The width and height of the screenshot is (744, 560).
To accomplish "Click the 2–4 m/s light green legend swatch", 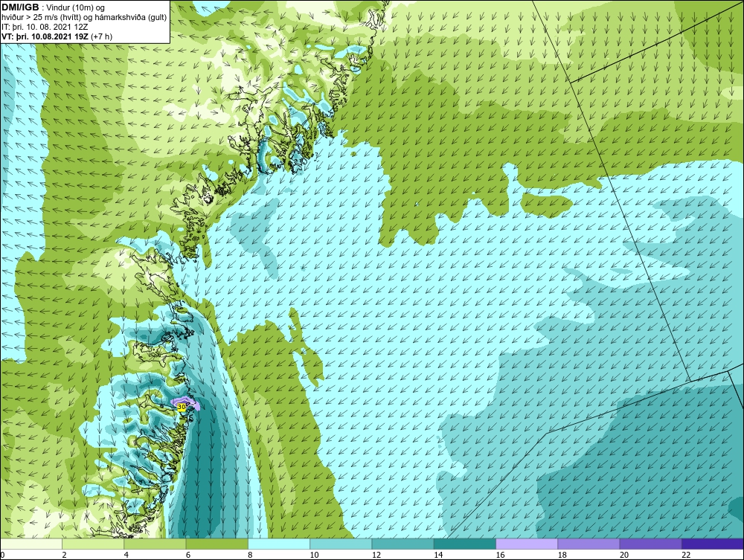I will point(93,544).
